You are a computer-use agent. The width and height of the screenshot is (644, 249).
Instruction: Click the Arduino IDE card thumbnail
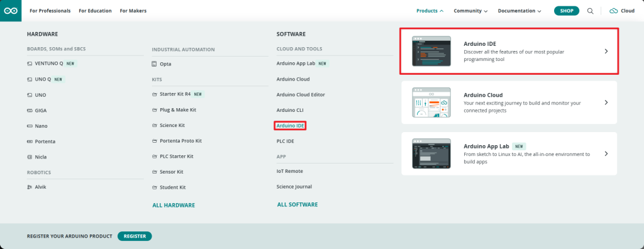pyautogui.click(x=431, y=52)
